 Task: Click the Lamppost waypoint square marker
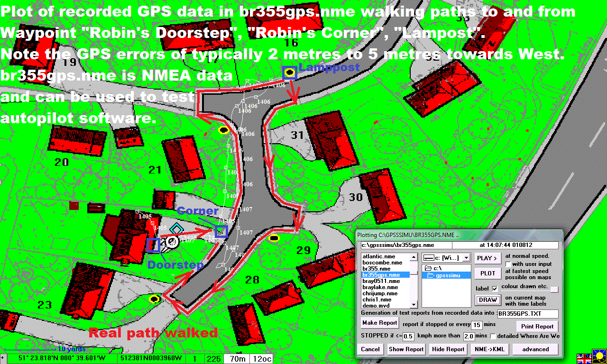[289, 73]
